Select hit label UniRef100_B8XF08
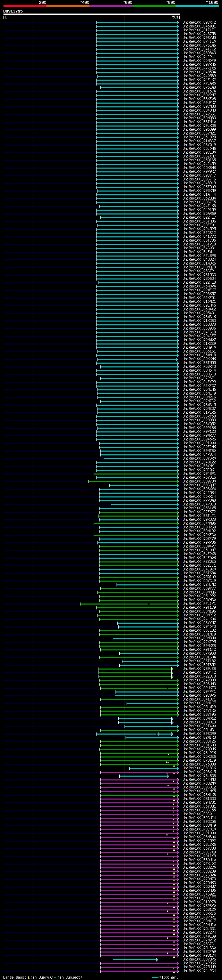The height and width of the screenshot is (980, 222). pyautogui.click(x=199, y=99)
